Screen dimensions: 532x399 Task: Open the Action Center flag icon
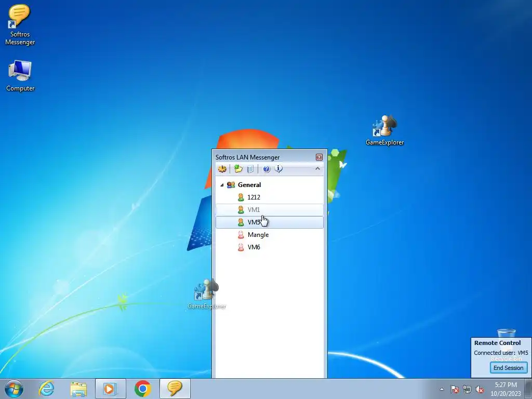pos(455,389)
